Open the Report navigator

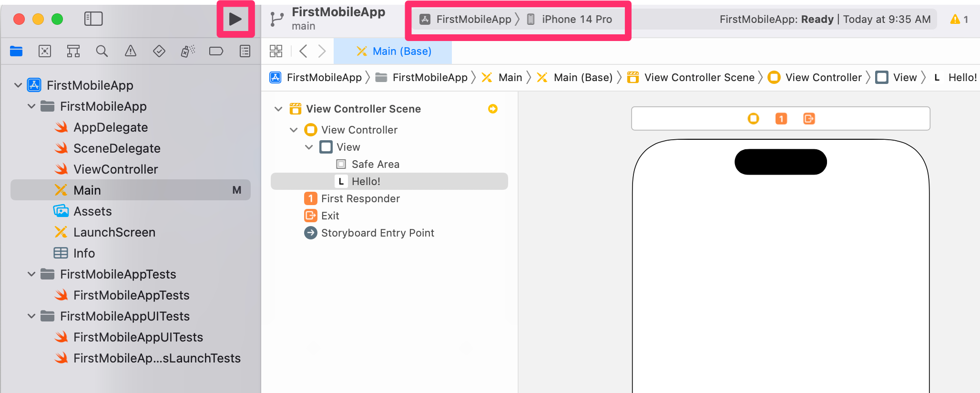point(245,51)
